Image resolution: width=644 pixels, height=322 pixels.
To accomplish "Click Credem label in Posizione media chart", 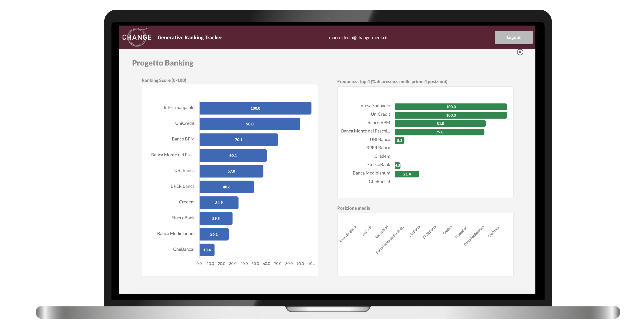I will [x=448, y=230].
